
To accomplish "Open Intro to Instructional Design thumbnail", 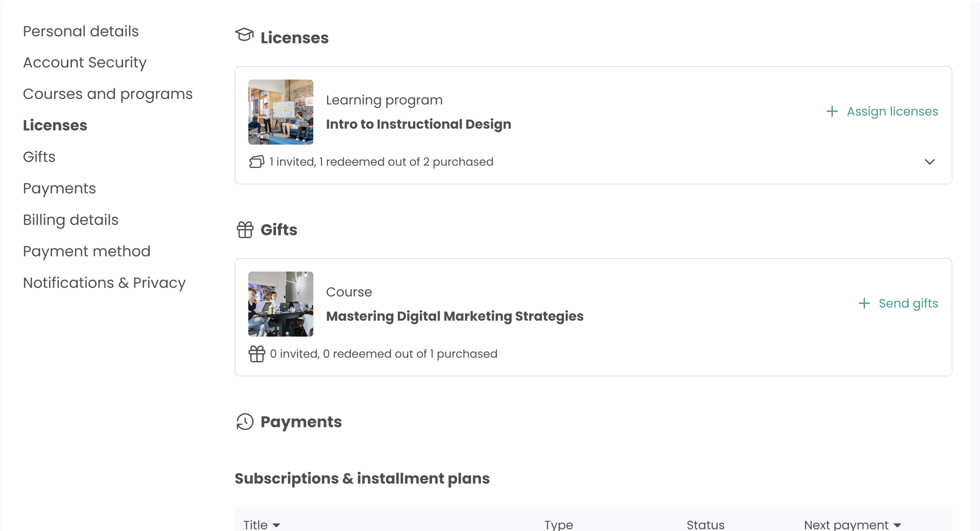I will coord(281,112).
